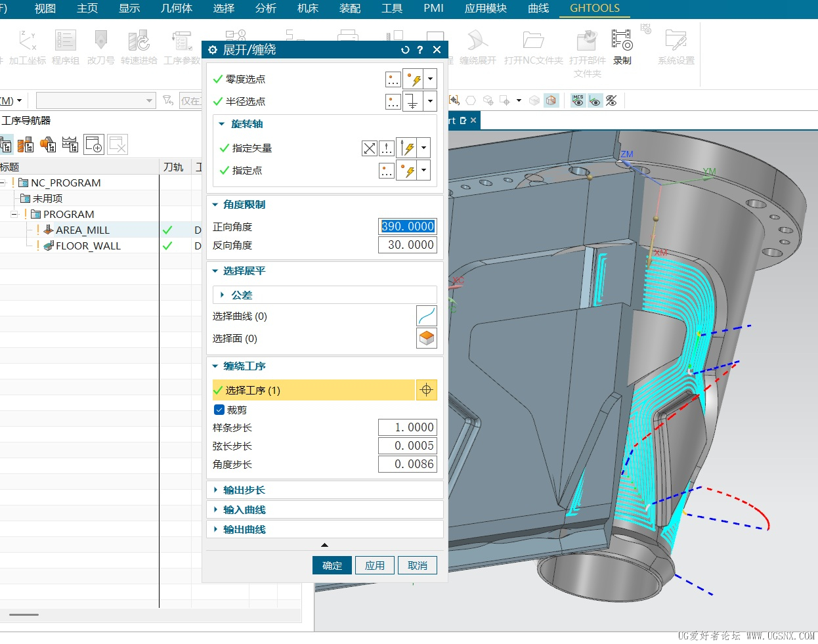Viewport: 818px width, 644px height.
Task: Click the reverse vector direction icon
Action: [x=370, y=148]
